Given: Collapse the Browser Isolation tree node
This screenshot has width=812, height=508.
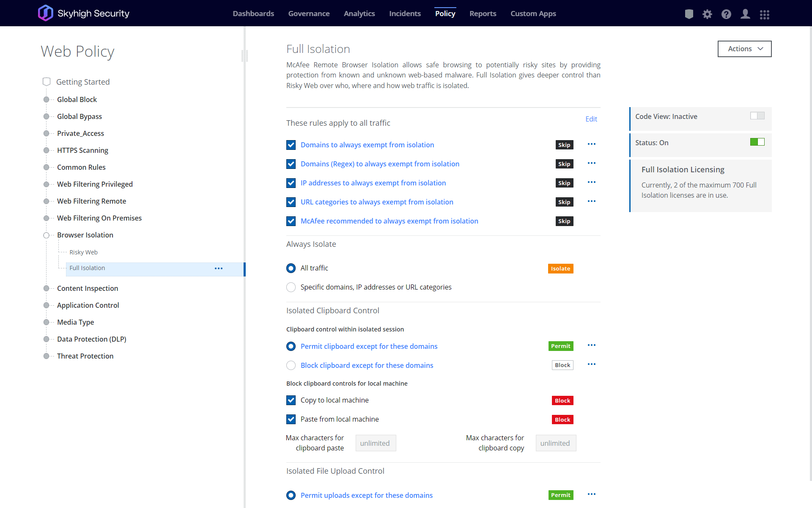Looking at the screenshot, I should point(46,235).
